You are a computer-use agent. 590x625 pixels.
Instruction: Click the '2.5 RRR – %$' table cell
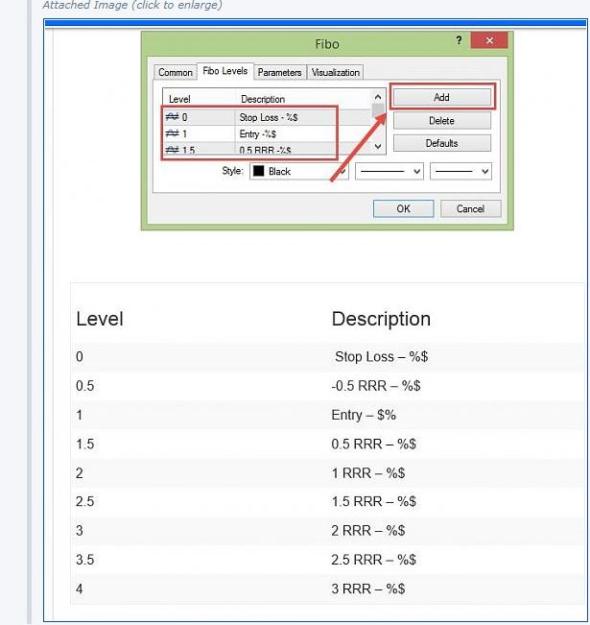point(374,560)
